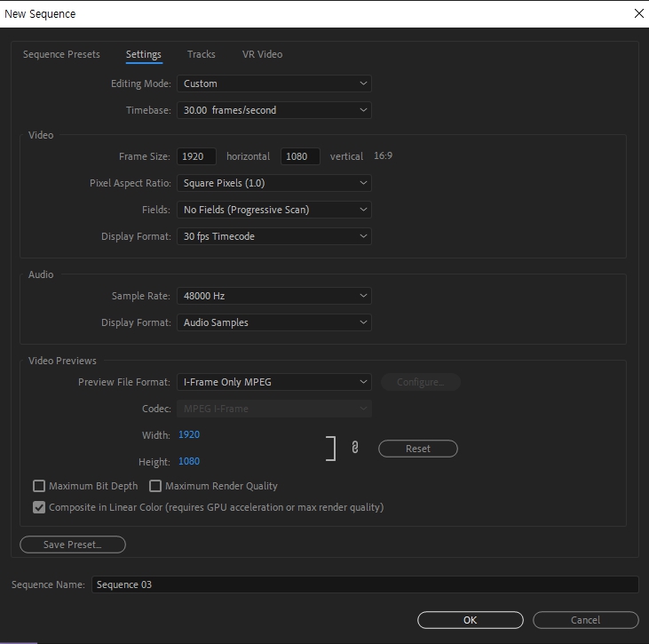Click the Save Preset button
The height and width of the screenshot is (644, 649).
click(x=73, y=545)
